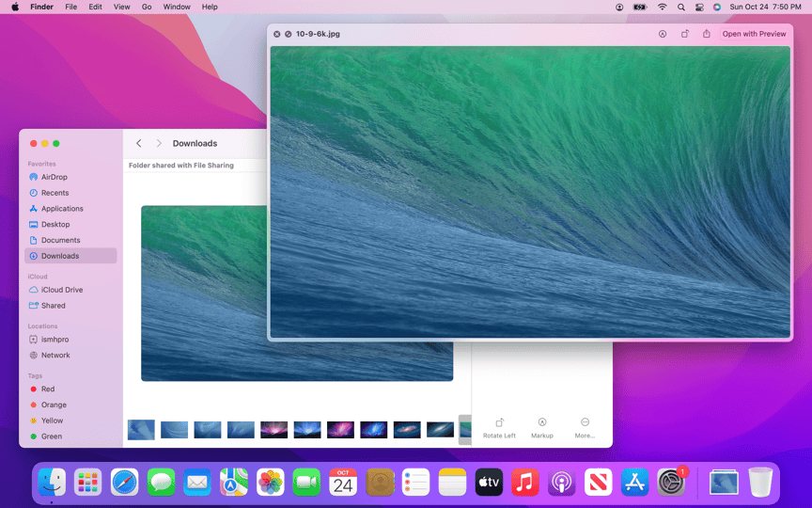Screen dimensions: 812x508
Task: Open Apple TV app in the Dock
Action: point(489,482)
